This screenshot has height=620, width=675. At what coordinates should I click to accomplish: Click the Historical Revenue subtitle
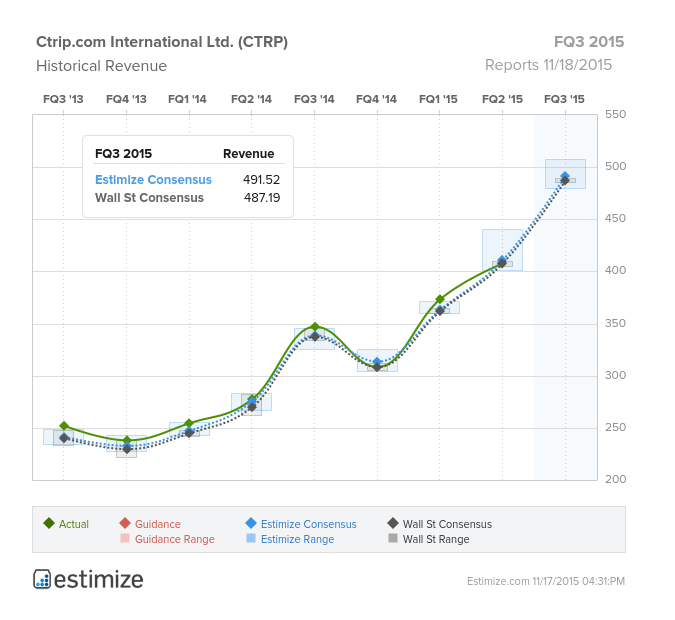click(101, 66)
